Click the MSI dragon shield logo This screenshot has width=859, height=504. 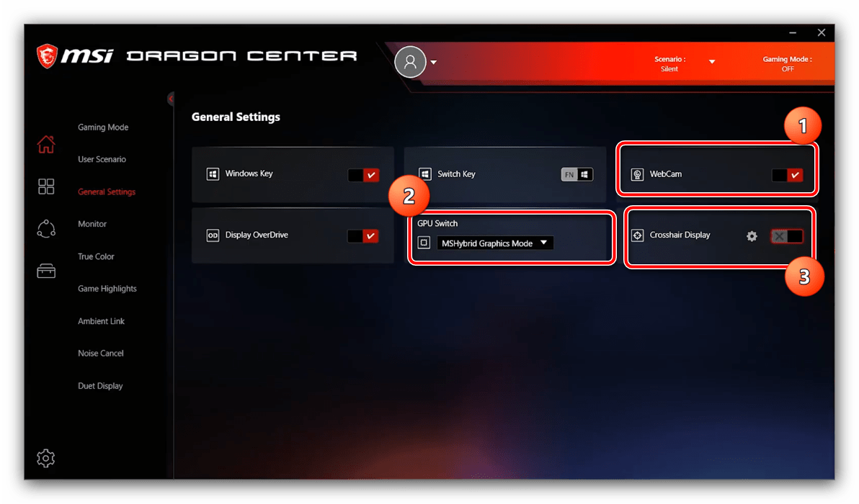click(x=47, y=56)
